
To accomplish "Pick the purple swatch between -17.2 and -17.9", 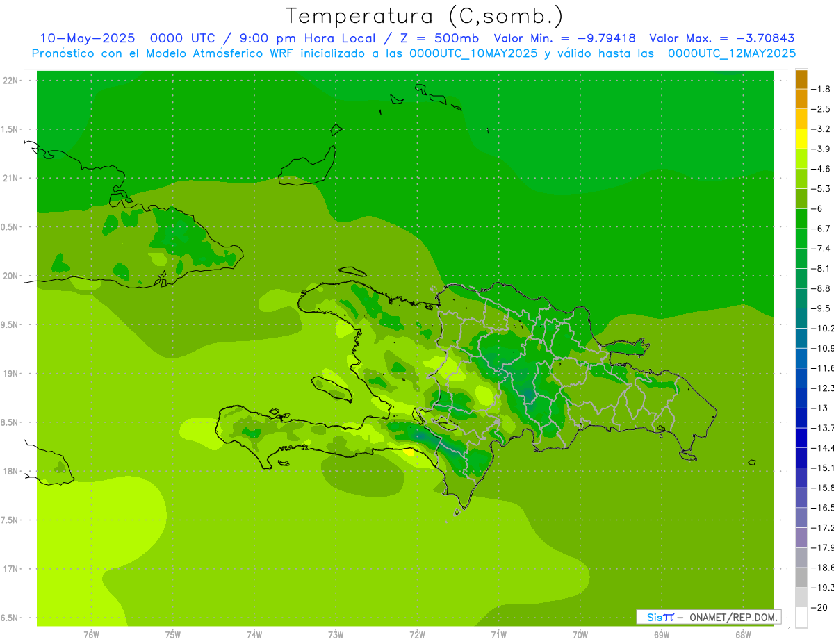I will [x=801, y=538].
